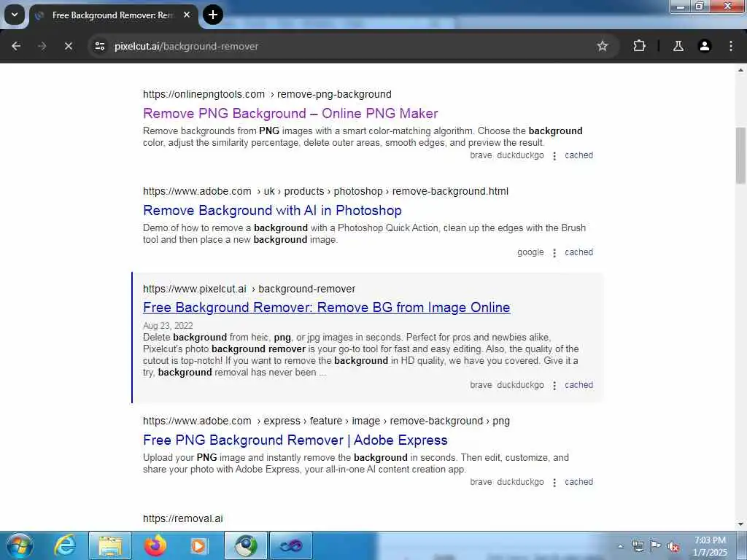Image resolution: width=747 pixels, height=560 pixels.
Task: Click duckduckgo source on pixelcut result
Action: (520, 385)
